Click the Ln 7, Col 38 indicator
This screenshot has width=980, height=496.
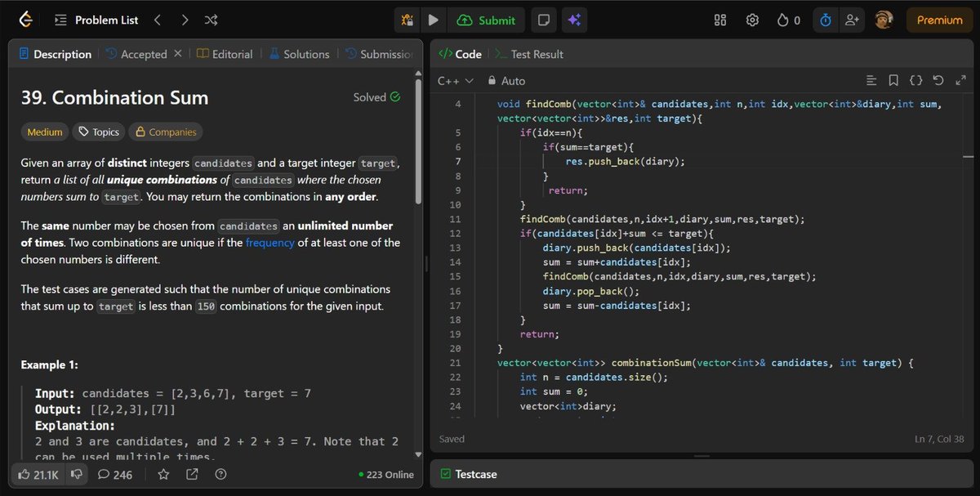(939, 439)
